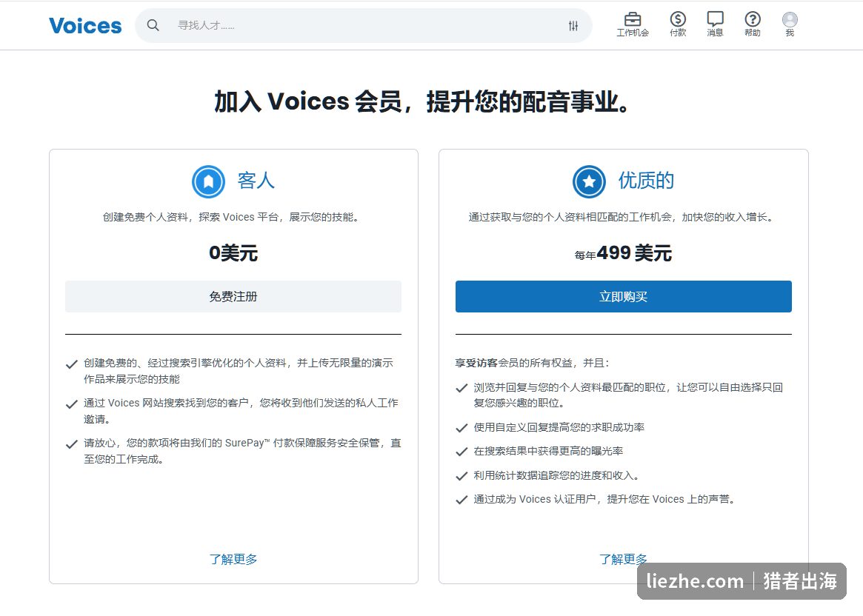This screenshot has width=863, height=616.
Task: Click the 客人 plan title
Action: point(256,181)
